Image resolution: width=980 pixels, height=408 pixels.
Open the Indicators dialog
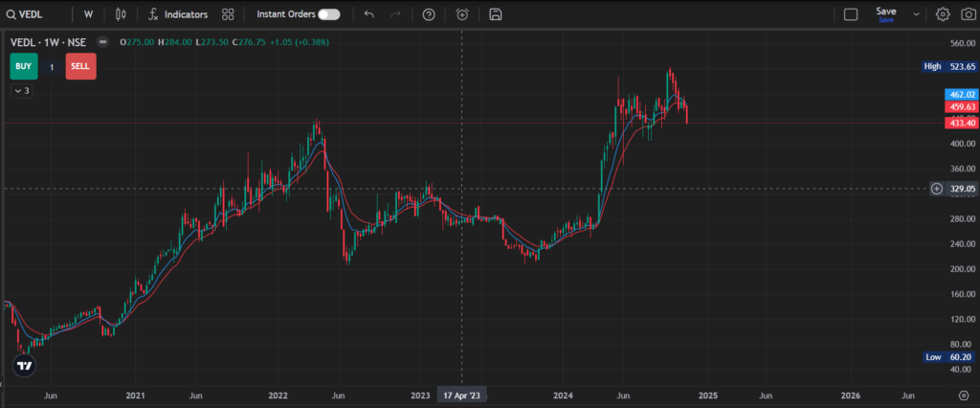[178, 14]
